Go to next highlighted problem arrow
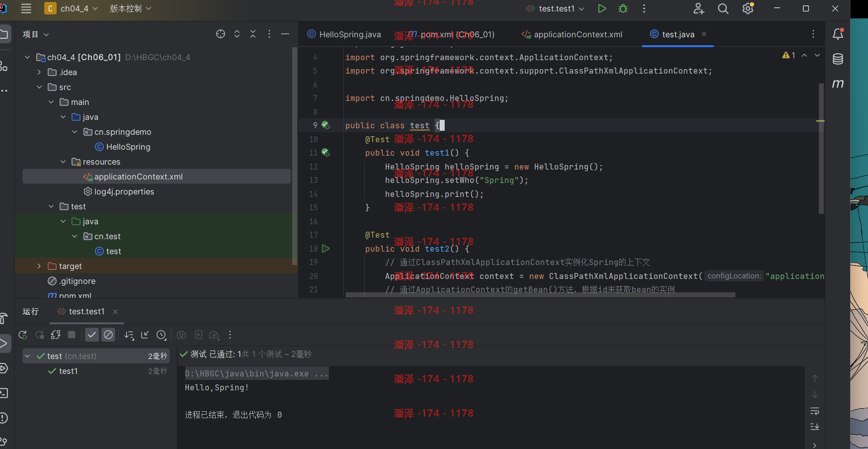This screenshot has height=449, width=868. (x=817, y=55)
